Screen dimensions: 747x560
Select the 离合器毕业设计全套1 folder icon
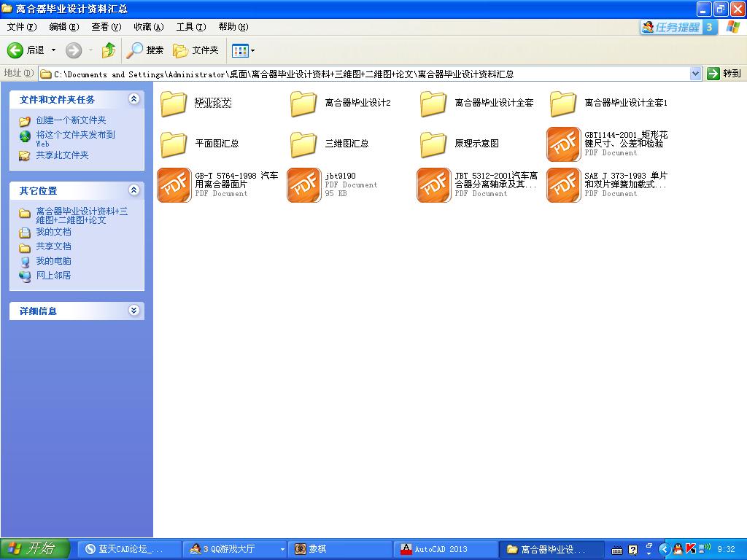tap(563, 104)
